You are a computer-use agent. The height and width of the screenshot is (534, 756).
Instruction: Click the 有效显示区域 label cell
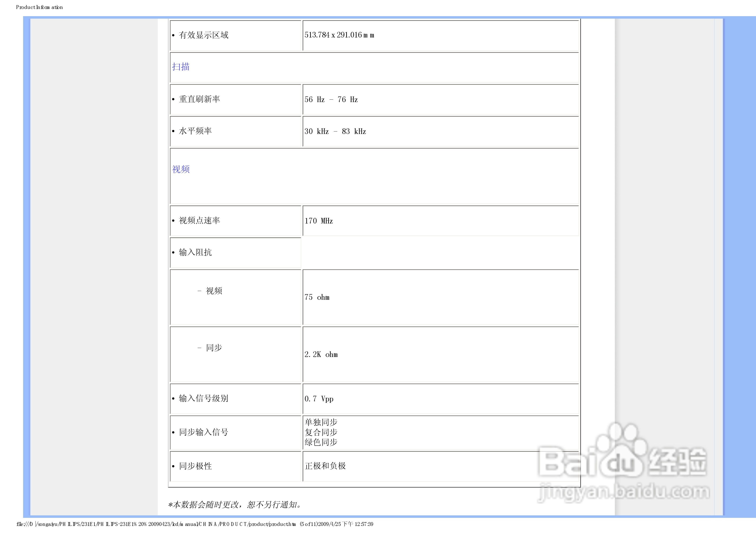point(203,35)
